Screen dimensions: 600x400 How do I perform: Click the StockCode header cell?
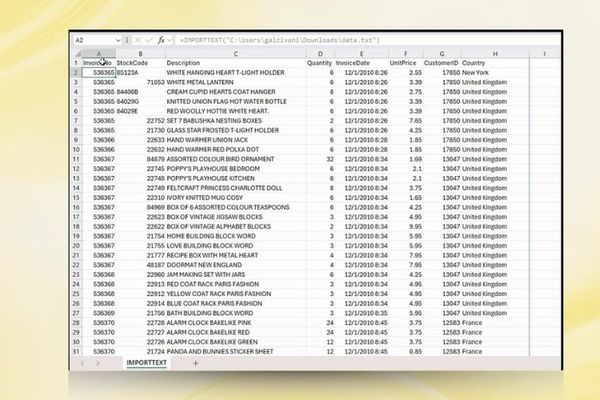(140, 63)
